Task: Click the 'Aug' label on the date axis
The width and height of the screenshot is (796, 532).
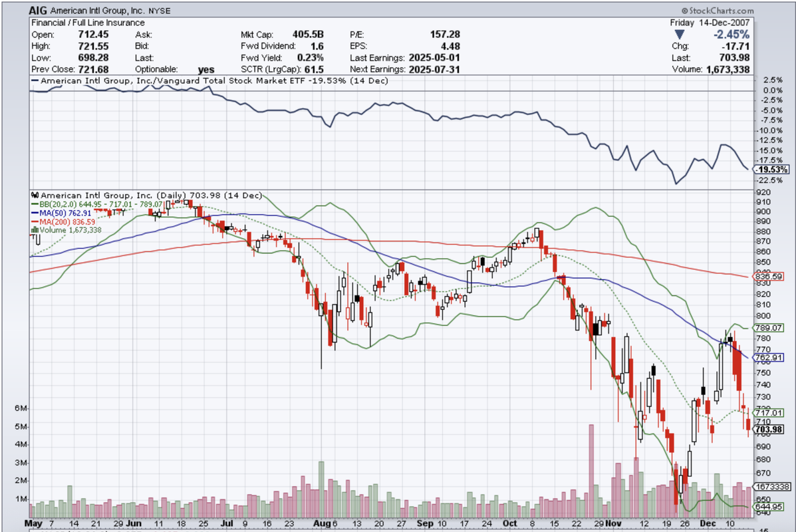Action: (321, 523)
